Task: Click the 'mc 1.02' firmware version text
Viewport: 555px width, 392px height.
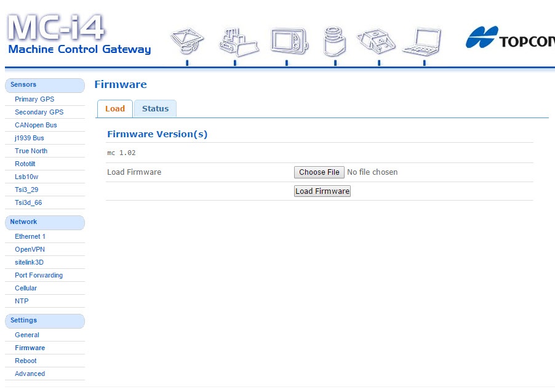Action: point(121,153)
